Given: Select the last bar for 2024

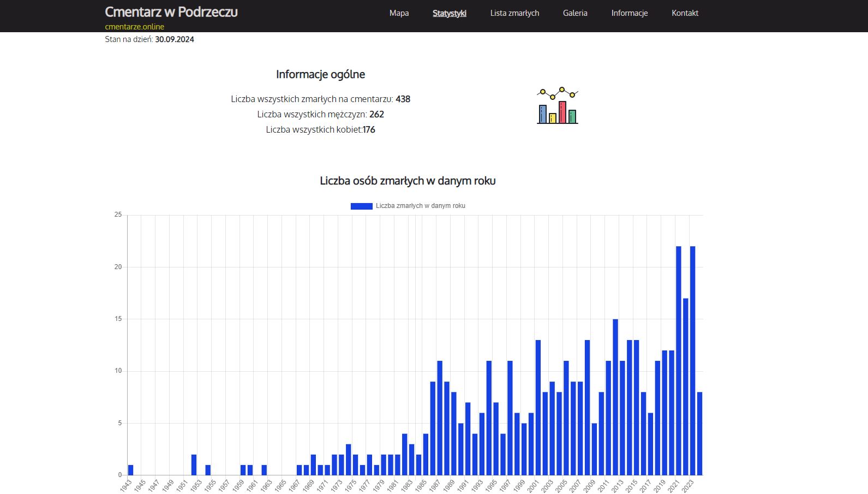Looking at the screenshot, I should click(x=700, y=433).
